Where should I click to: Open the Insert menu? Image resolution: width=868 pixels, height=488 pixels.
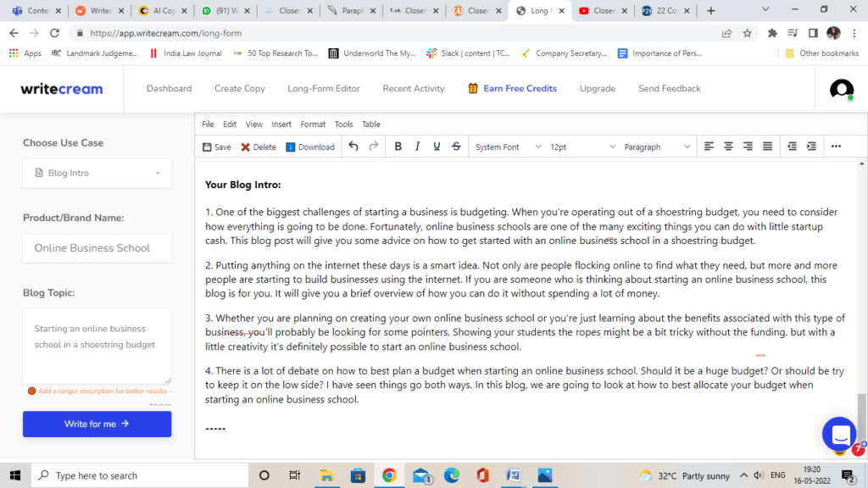(281, 125)
